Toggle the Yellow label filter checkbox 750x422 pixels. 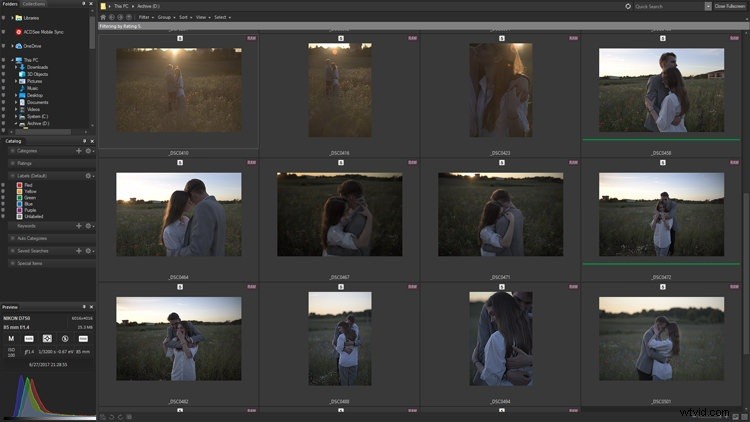tap(3, 191)
